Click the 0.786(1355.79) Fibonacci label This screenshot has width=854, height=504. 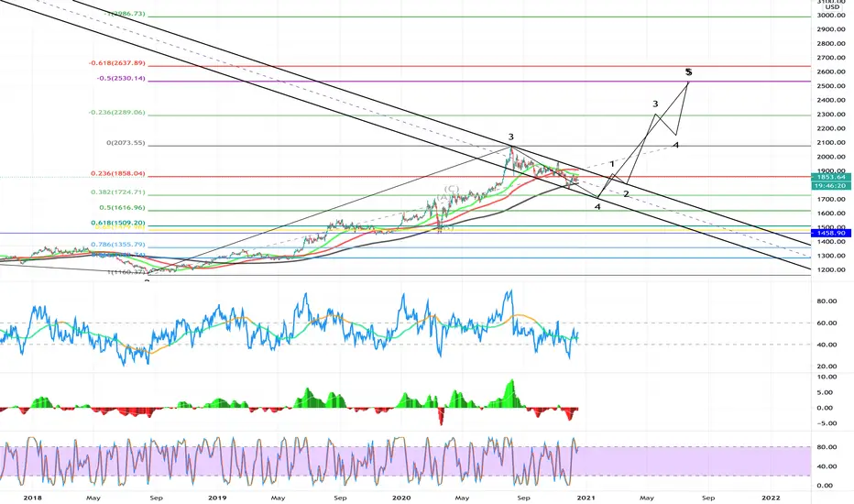pos(118,245)
